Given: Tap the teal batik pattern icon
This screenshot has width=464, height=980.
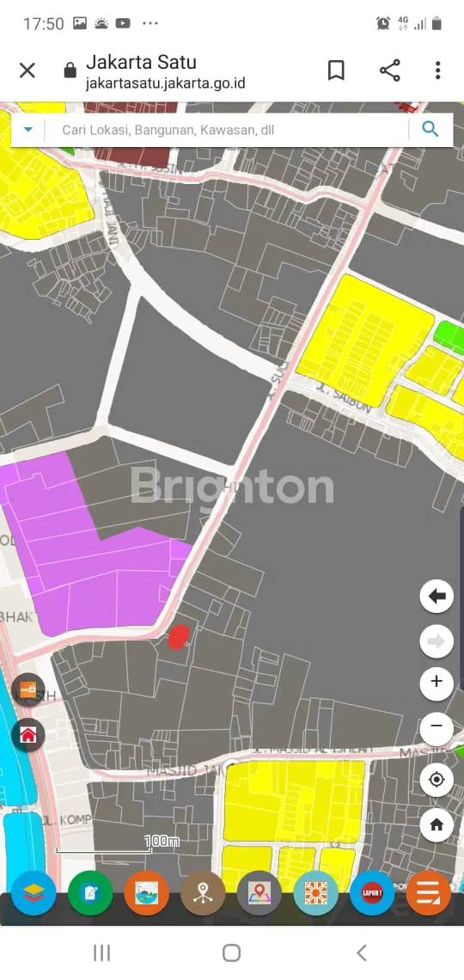Looking at the screenshot, I should coord(316,893).
